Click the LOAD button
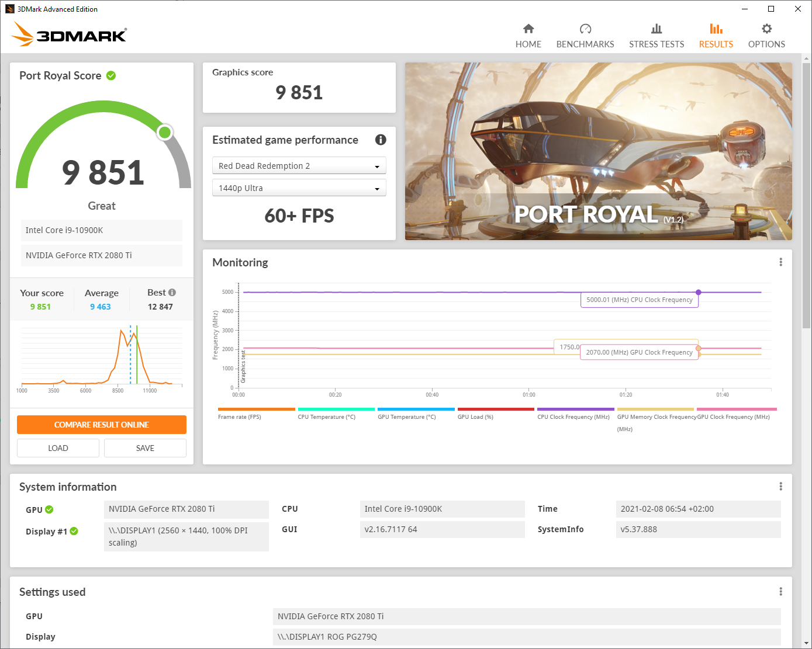Screen dimensions: 812x649 click(x=58, y=448)
